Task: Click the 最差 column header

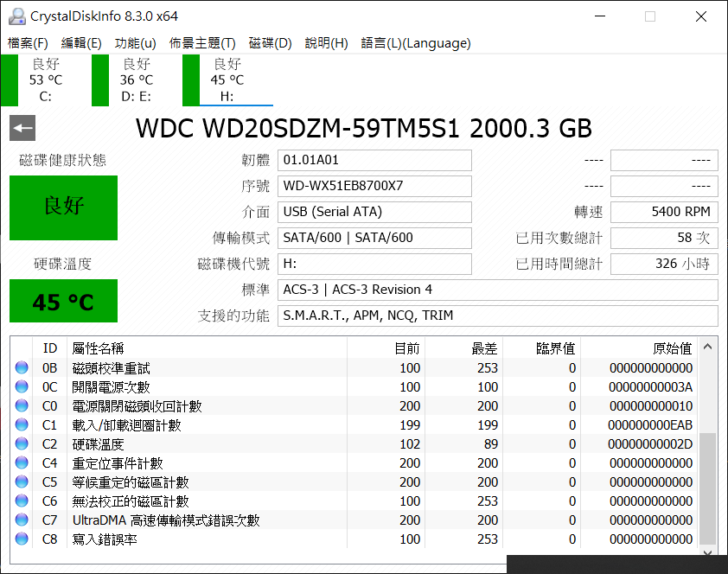Action: (x=463, y=348)
